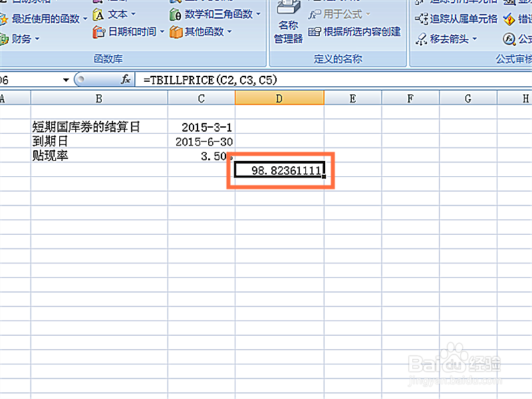Click cell labeled 到期日

coord(99,141)
